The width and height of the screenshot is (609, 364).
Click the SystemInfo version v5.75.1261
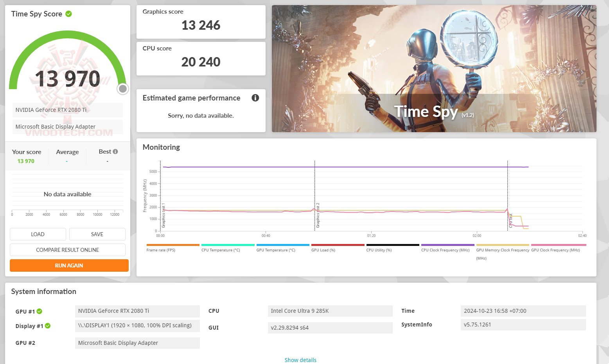[523, 325]
